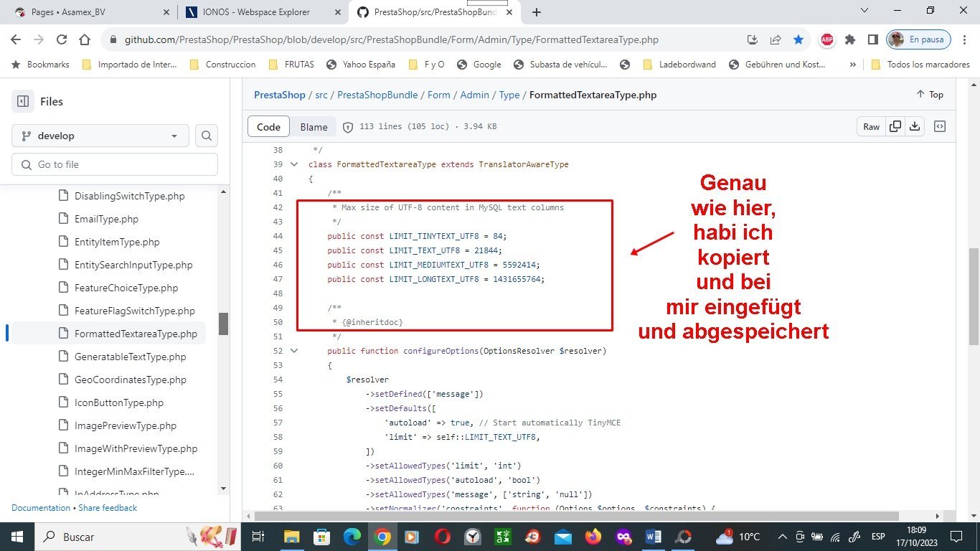980x551 pixels.
Task: Open Firefox from the taskbar
Action: [x=593, y=537]
